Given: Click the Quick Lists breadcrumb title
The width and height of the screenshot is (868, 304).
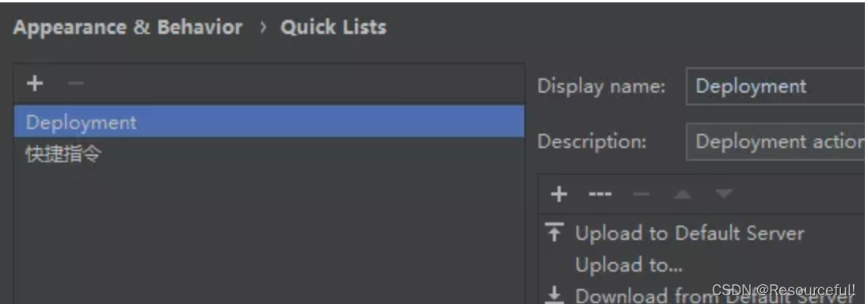Looking at the screenshot, I should [333, 27].
